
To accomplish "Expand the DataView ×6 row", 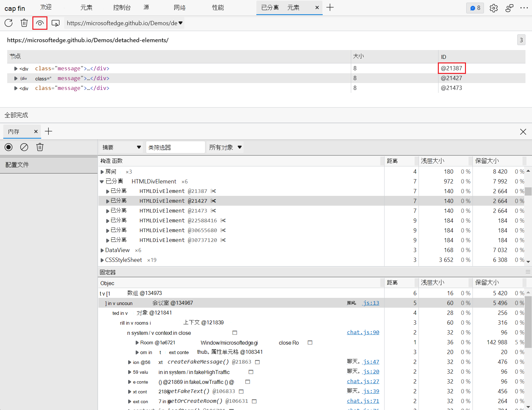I will point(102,250).
